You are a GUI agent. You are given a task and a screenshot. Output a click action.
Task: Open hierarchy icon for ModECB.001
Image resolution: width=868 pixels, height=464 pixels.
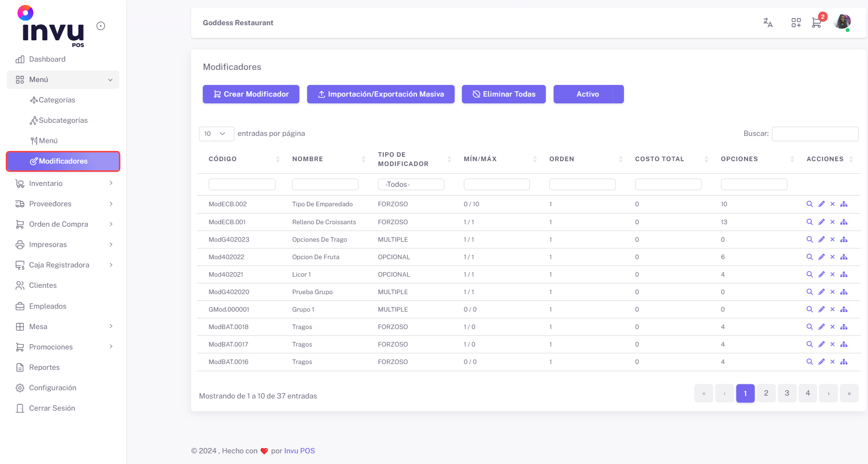coord(844,222)
